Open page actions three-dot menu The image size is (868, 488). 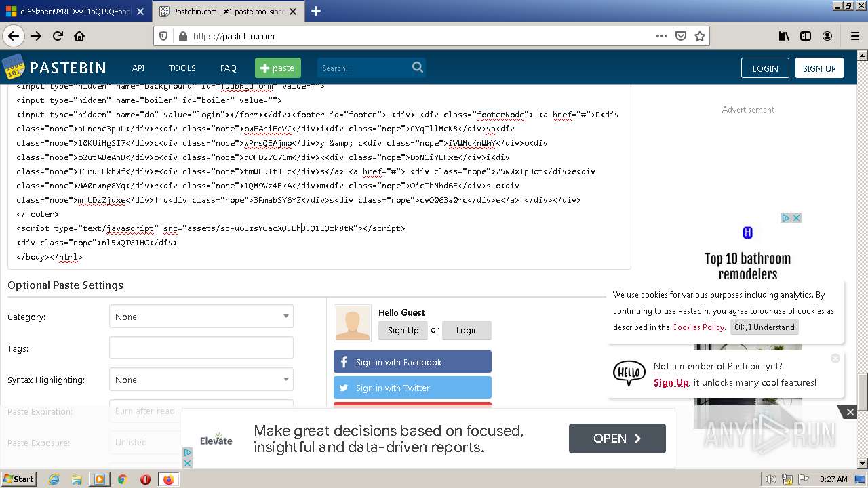pyautogui.click(x=661, y=36)
